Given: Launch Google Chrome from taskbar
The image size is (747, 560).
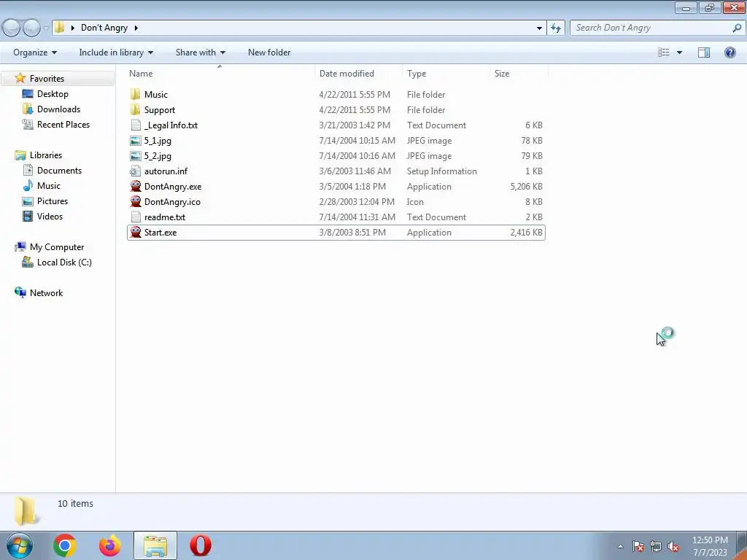Looking at the screenshot, I should click(x=65, y=545).
